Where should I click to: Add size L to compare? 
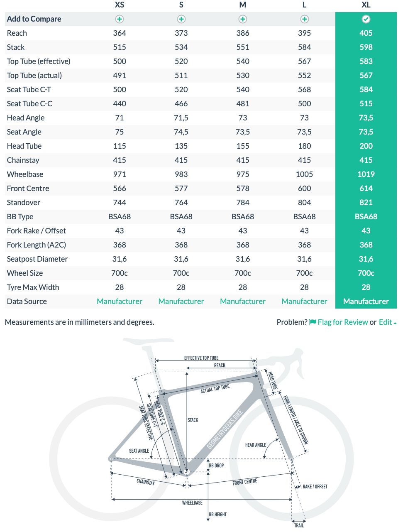[305, 19]
